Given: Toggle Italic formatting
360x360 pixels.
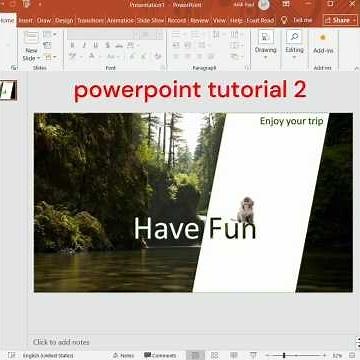Looking at the screenshot, I should click(84, 45).
